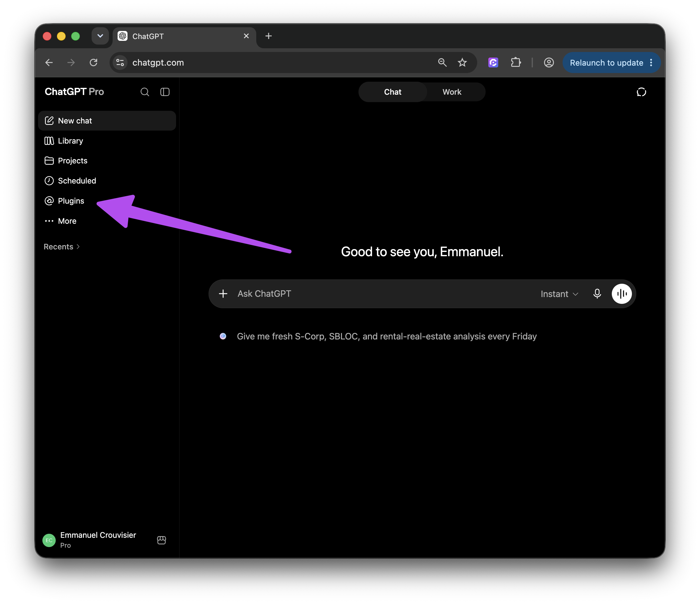Open the purple extension icon in toolbar

[493, 63]
